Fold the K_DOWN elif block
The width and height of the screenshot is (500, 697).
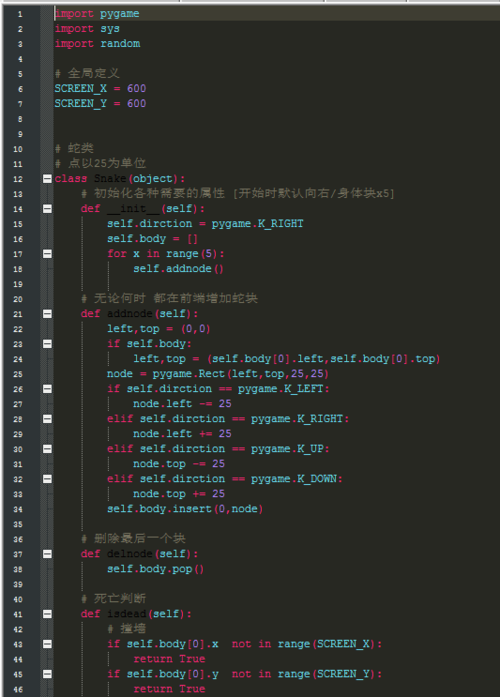coord(47,479)
